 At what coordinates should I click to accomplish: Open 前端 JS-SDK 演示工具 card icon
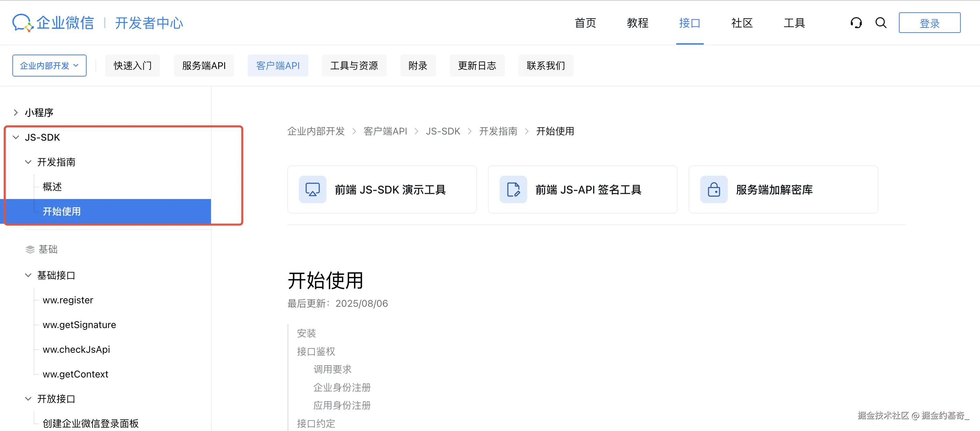click(312, 189)
